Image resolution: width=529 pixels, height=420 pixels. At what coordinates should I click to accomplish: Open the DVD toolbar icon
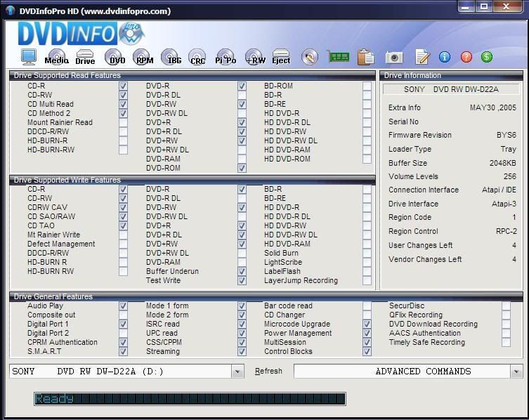[114, 57]
